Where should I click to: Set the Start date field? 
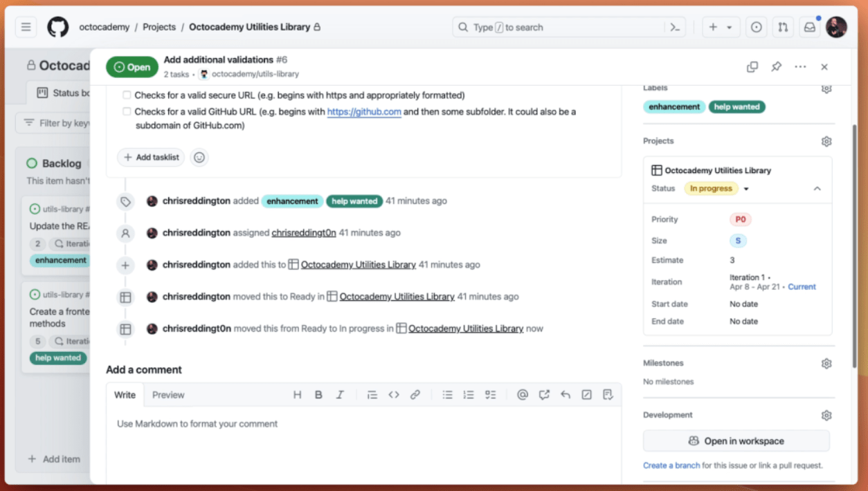point(743,304)
